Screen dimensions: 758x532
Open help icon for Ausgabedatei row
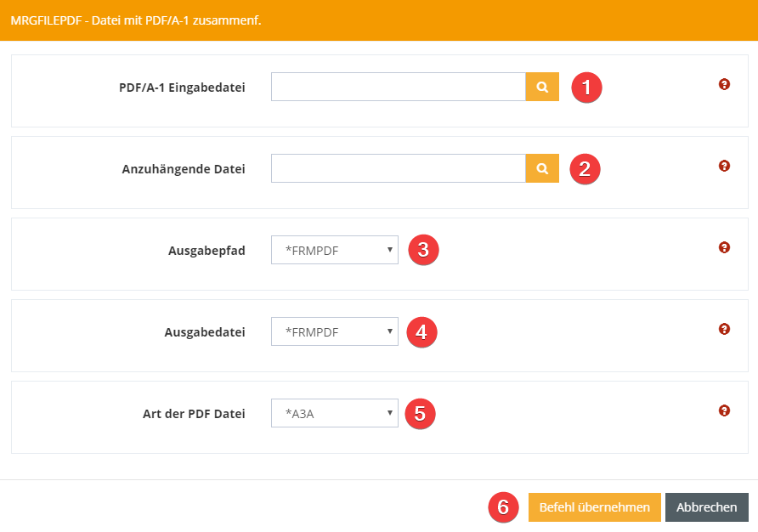coord(724,329)
